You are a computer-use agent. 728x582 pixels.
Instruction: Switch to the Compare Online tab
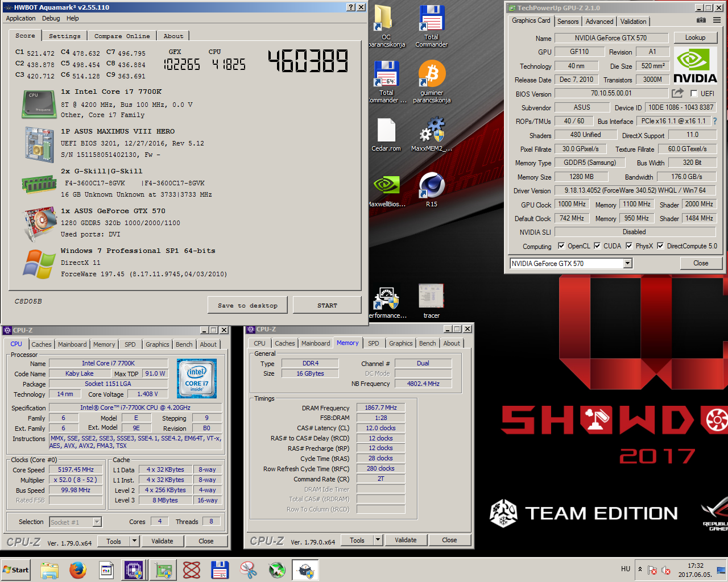(122, 36)
